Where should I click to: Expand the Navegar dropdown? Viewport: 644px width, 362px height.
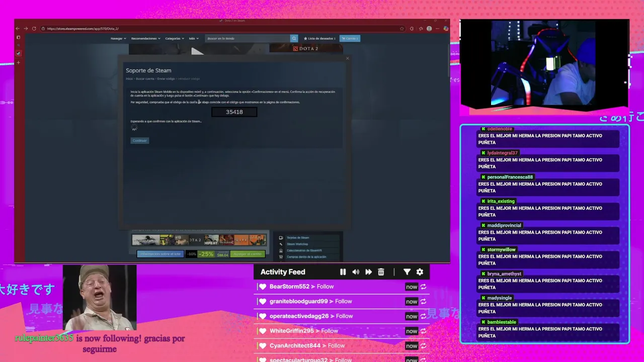pyautogui.click(x=118, y=38)
